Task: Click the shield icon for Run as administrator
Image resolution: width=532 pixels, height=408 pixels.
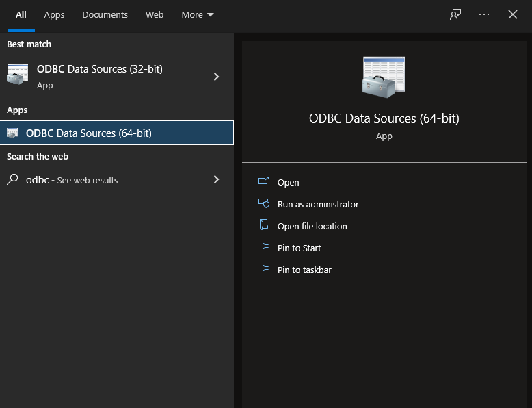Action: [264, 204]
